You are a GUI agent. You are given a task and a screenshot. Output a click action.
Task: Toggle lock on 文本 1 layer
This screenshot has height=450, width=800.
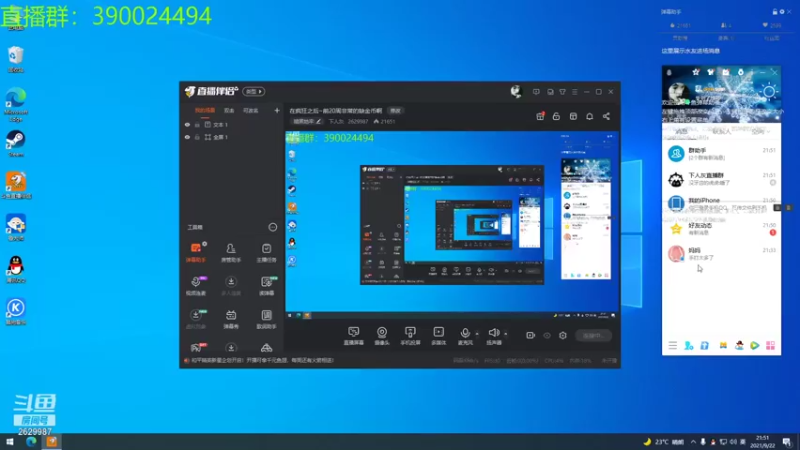click(x=197, y=124)
